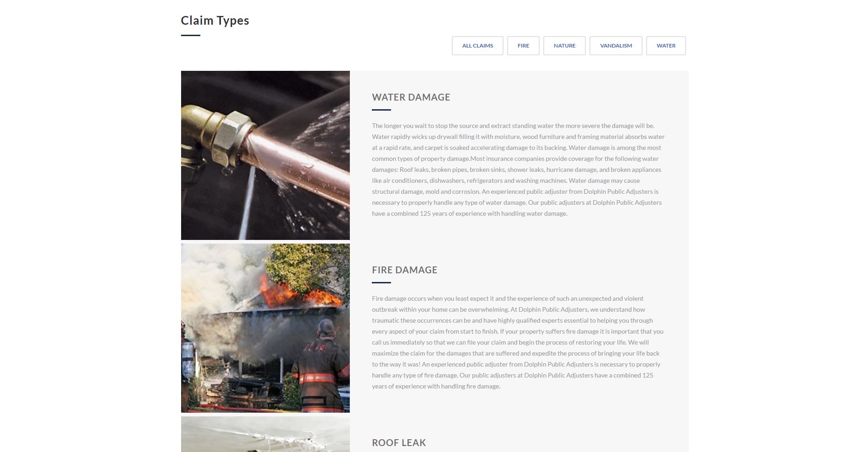Open the roof leak ceiling image
Screen dimensions: 868x452
(265, 434)
